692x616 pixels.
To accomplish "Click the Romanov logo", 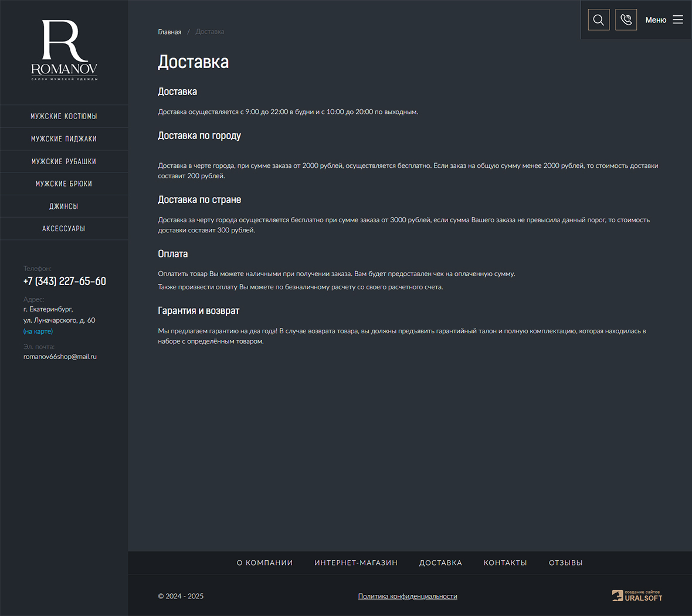I will [x=64, y=50].
